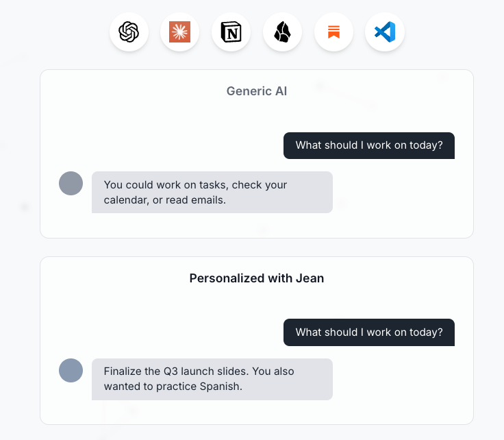Click the avatar in the Personalized with Jean chat
Screen dimensions: 504x440
71,370
